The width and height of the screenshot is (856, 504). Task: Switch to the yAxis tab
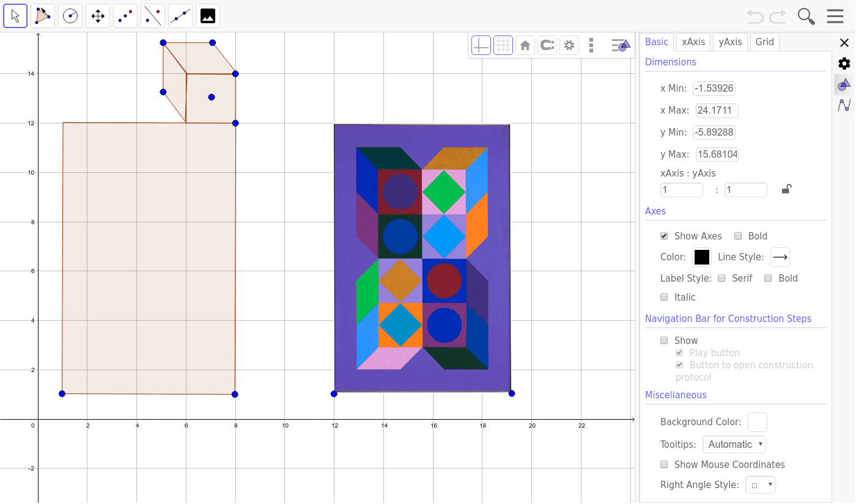coord(730,42)
